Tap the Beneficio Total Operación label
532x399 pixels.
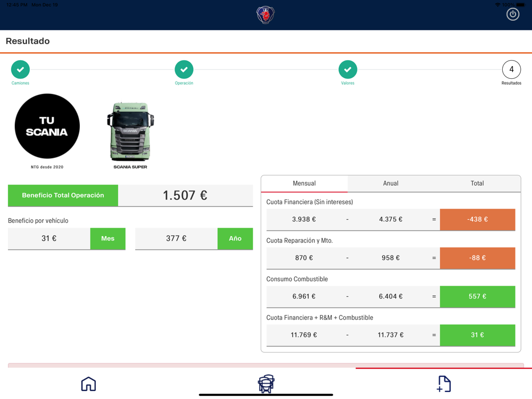[63, 195]
